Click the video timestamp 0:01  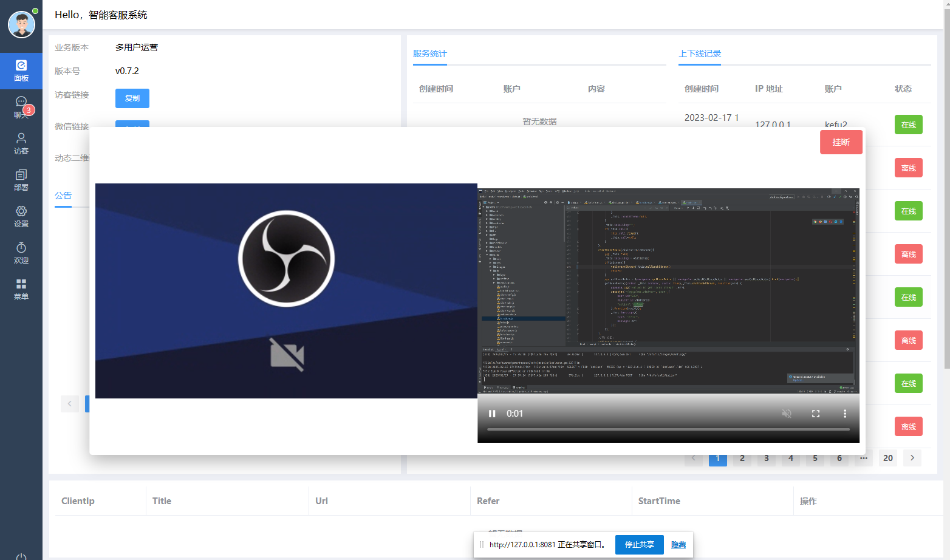pos(514,414)
